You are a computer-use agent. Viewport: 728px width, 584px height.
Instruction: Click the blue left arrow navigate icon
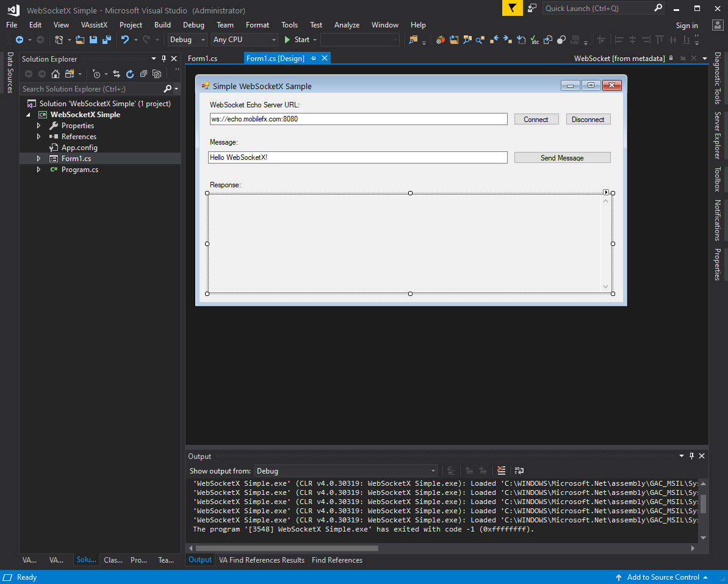pos(494,40)
